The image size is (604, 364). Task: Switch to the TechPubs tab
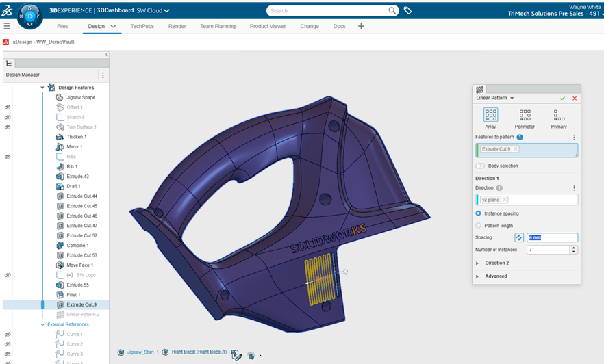pyautogui.click(x=142, y=26)
